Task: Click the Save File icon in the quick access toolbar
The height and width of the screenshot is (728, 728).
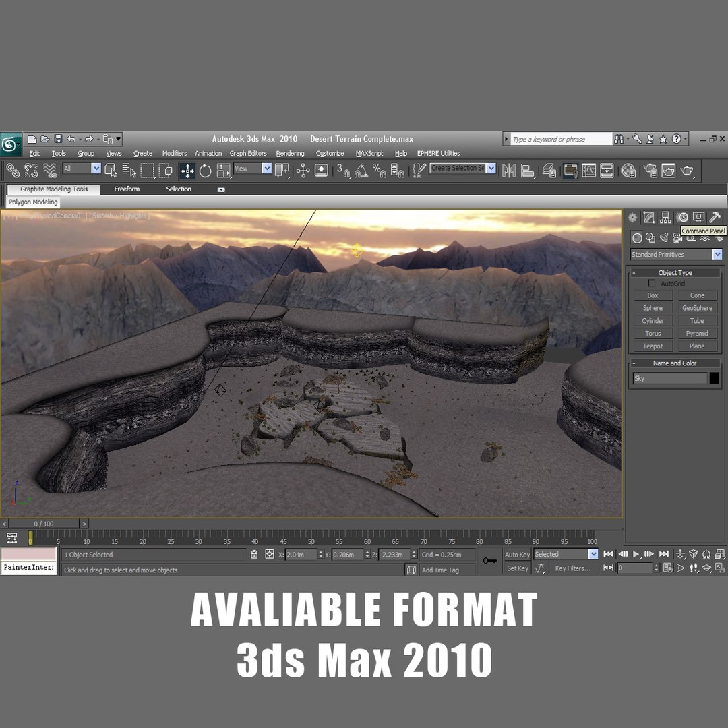Action: coord(58,139)
